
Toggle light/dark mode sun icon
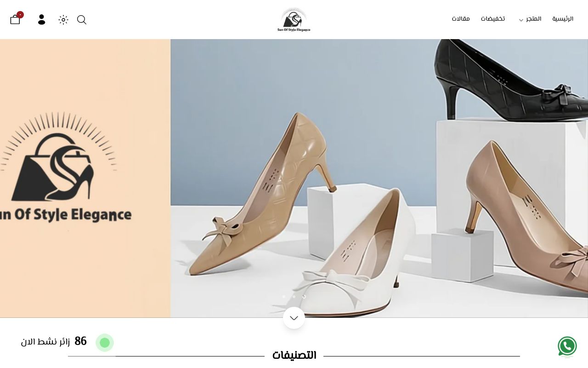pos(63,19)
